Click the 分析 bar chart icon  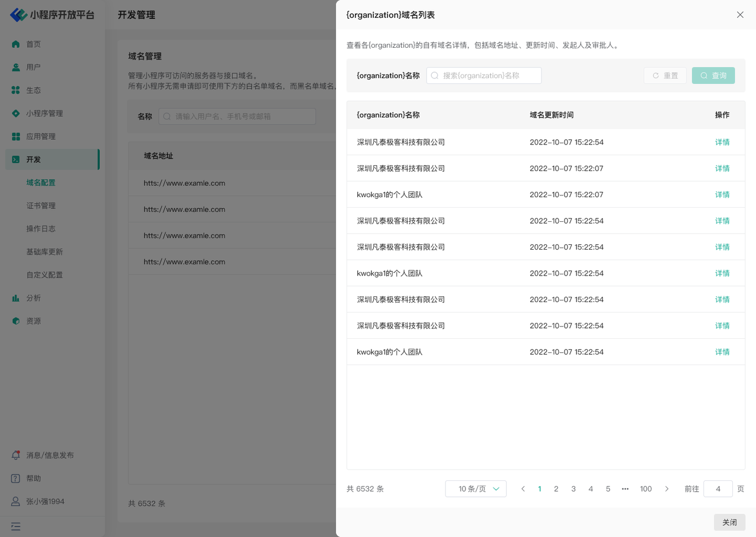tap(16, 298)
